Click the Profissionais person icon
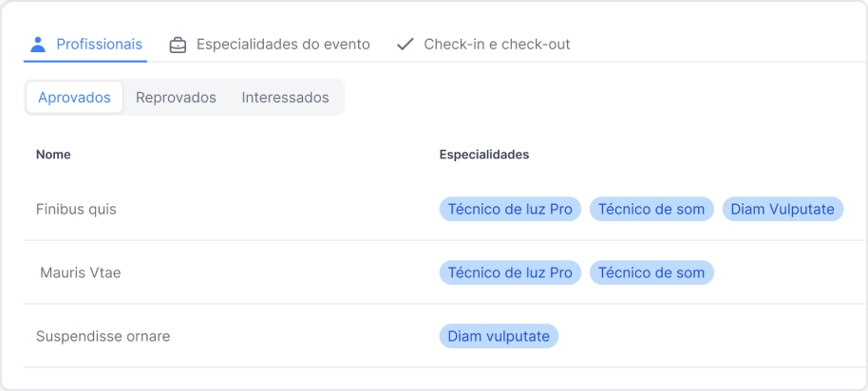The image size is (868, 391). click(x=38, y=44)
